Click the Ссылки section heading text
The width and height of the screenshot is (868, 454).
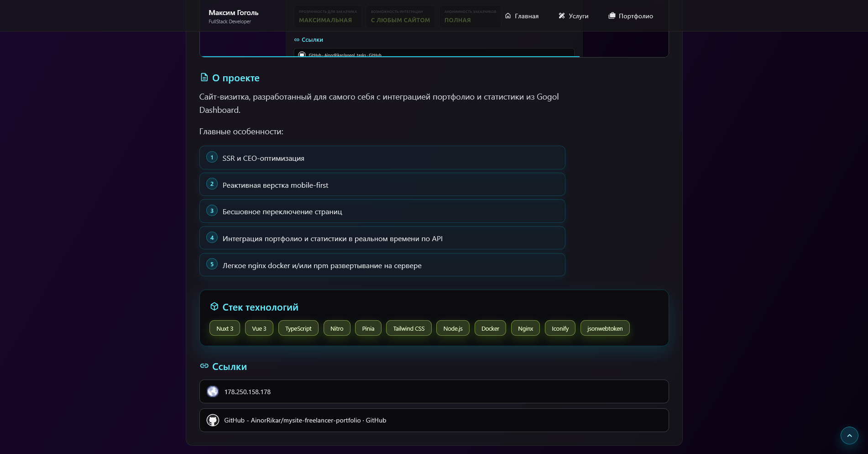click(x=230, y=367)
